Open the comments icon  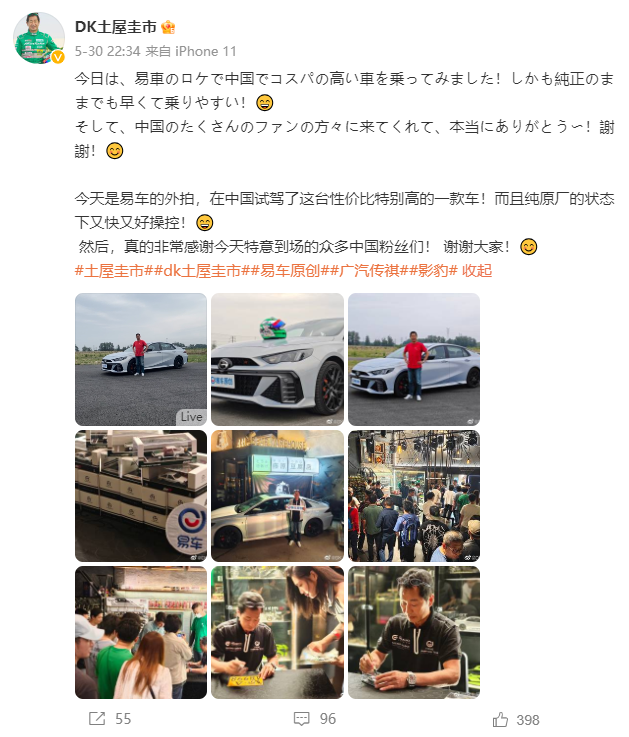click(x=301, y=718)
